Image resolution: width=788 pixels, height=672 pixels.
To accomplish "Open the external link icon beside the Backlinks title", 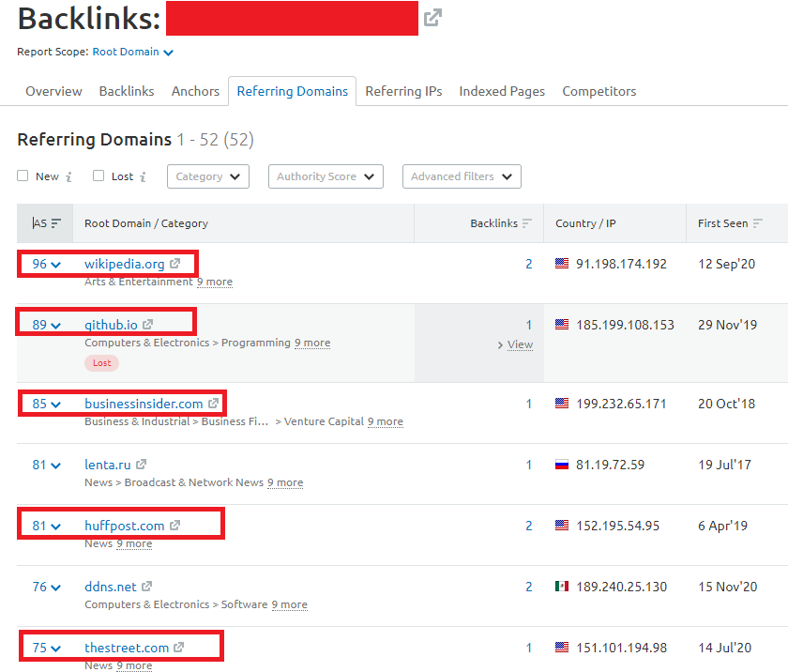I will (x=432, y=18).
